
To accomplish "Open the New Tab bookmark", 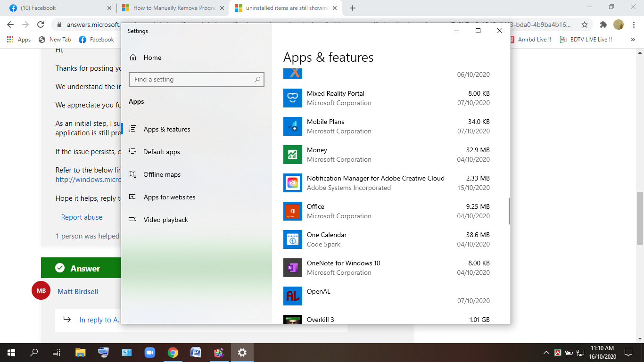I will tap(55, 40).
